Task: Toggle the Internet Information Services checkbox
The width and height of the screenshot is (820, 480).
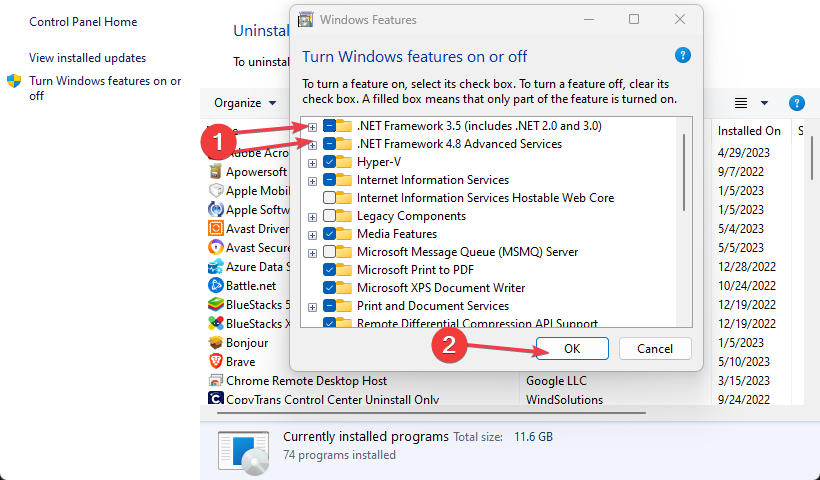Action: (329, 180)
